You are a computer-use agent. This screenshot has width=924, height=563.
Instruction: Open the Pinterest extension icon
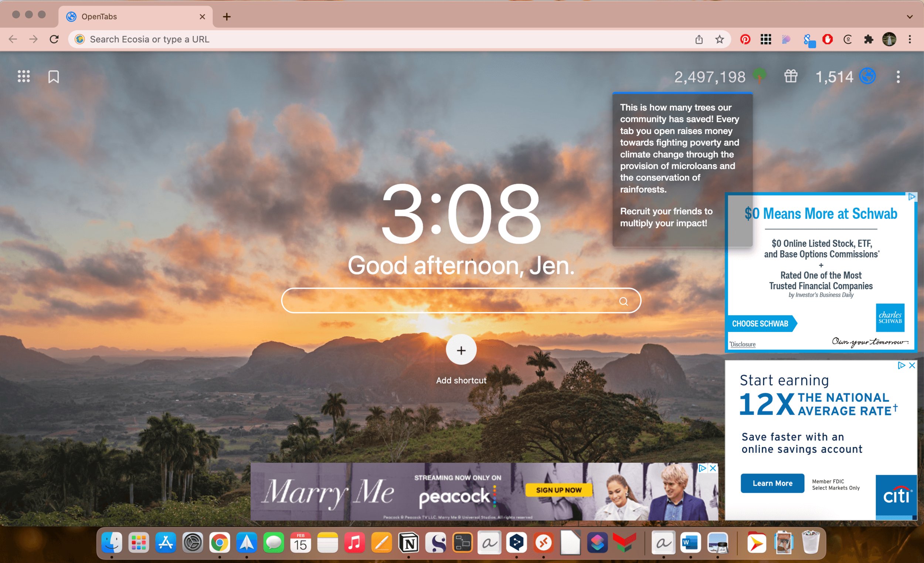pos(745,40)
